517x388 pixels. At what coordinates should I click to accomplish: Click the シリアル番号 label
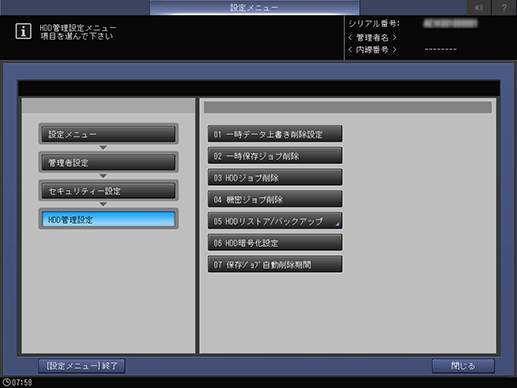[374, 23]
